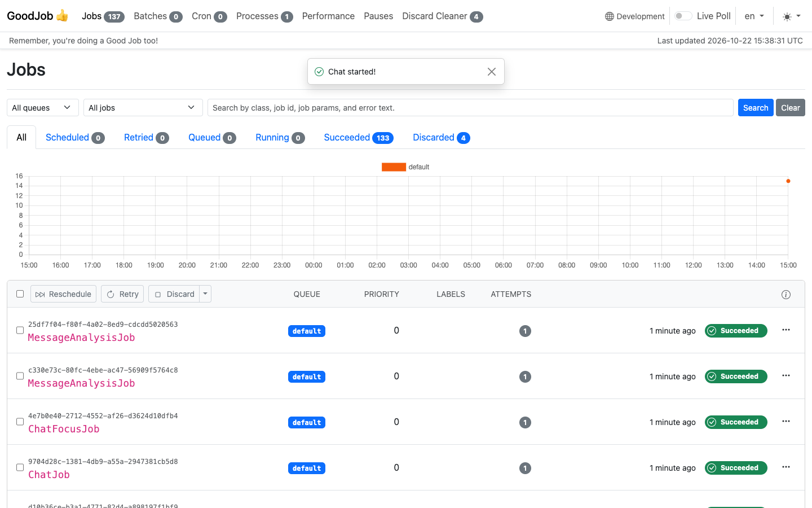Select checkbox for job c330e73c
Screen dimensions: 812x508
tap(20, 376)
